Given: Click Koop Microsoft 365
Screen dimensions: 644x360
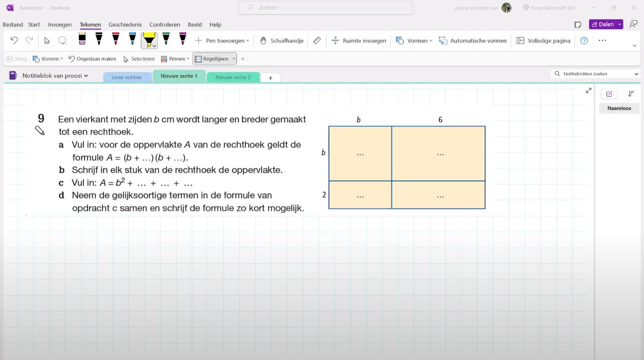Looking at the screenshot, I should click(x=549, y=8).
